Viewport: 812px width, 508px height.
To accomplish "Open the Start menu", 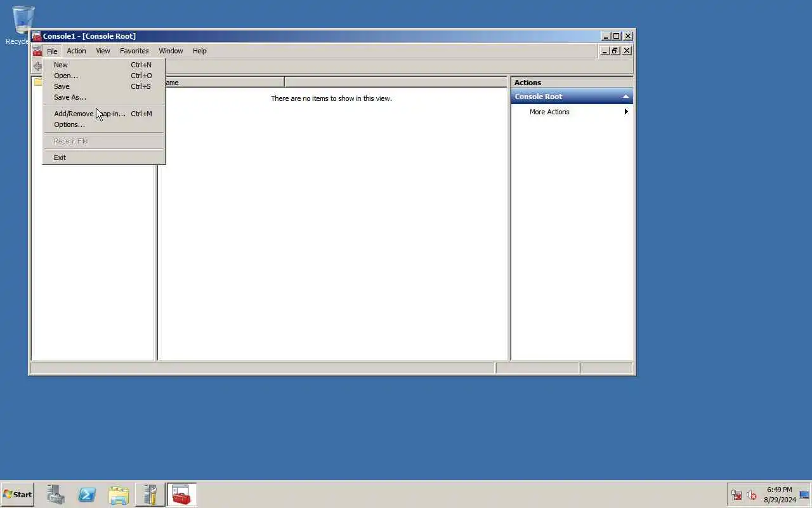I will [17, 495].
